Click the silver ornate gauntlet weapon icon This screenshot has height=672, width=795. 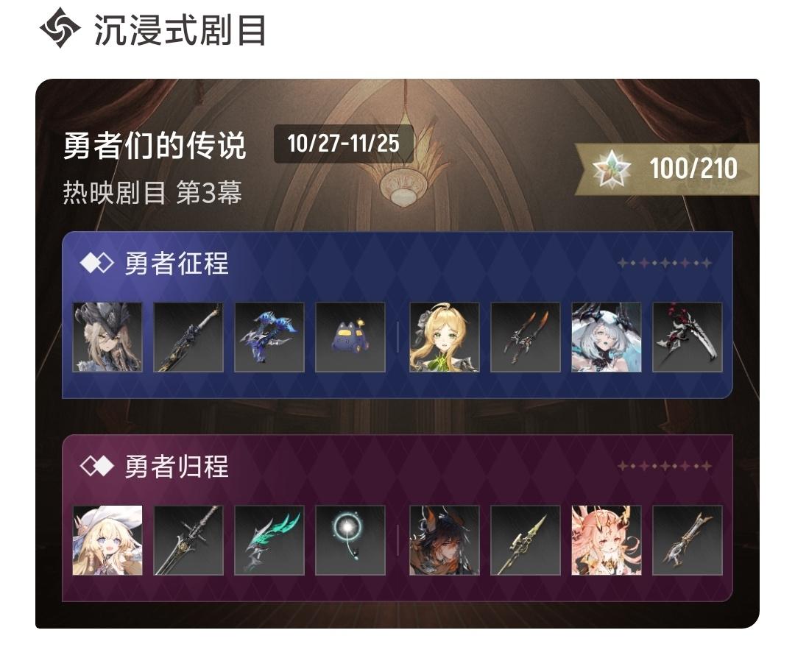pyautogui.click(x=687, y=540)
